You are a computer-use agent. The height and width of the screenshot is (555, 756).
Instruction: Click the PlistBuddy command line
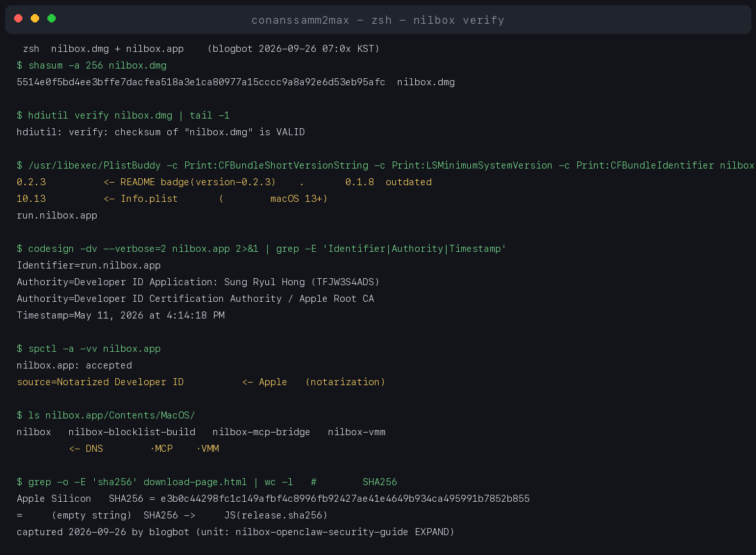(x=385, y=165)
